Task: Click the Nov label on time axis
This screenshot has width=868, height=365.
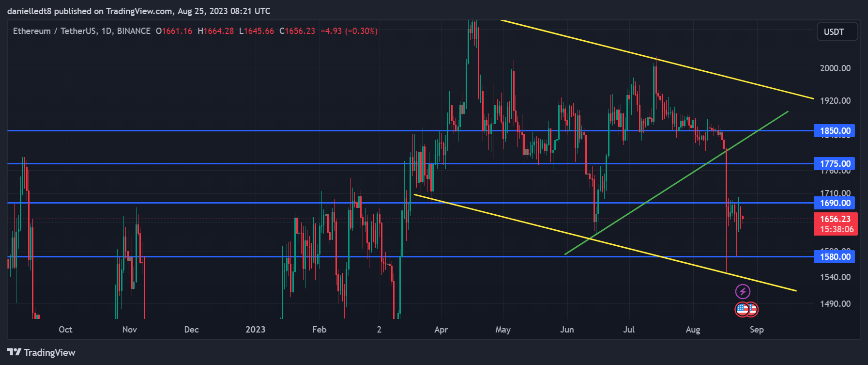Action: pos(130,330)
